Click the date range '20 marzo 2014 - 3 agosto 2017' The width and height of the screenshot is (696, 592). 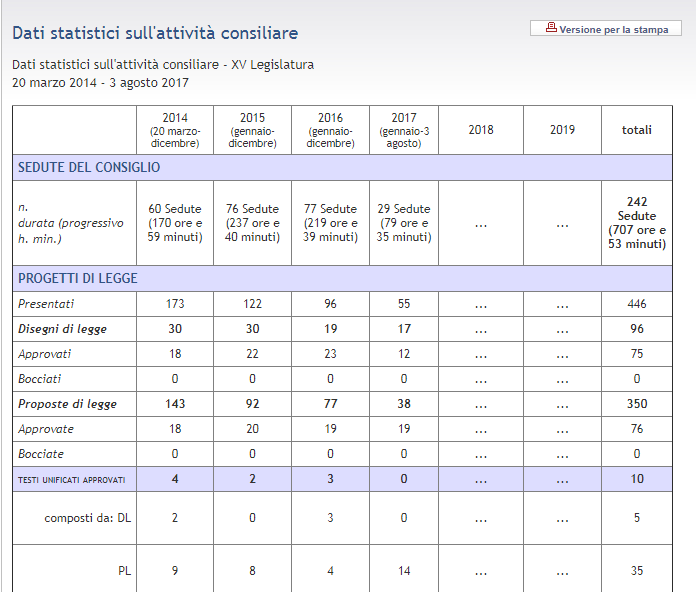pyautogui.click(x=100, y=83)
